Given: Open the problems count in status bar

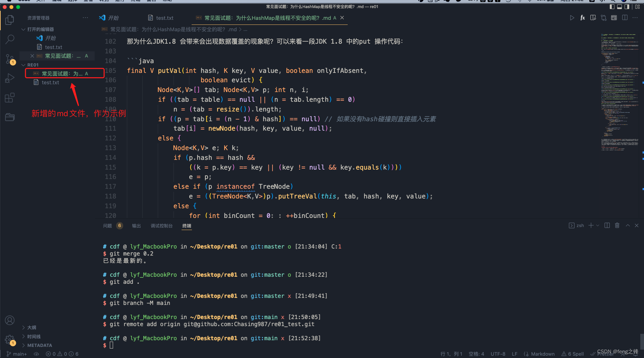Looking at the screenshot, I should tap(62, 354).
